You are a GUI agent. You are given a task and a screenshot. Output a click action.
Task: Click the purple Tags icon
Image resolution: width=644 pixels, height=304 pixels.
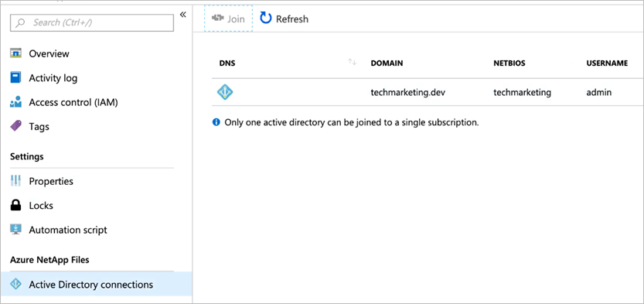[x=15, y=126]
